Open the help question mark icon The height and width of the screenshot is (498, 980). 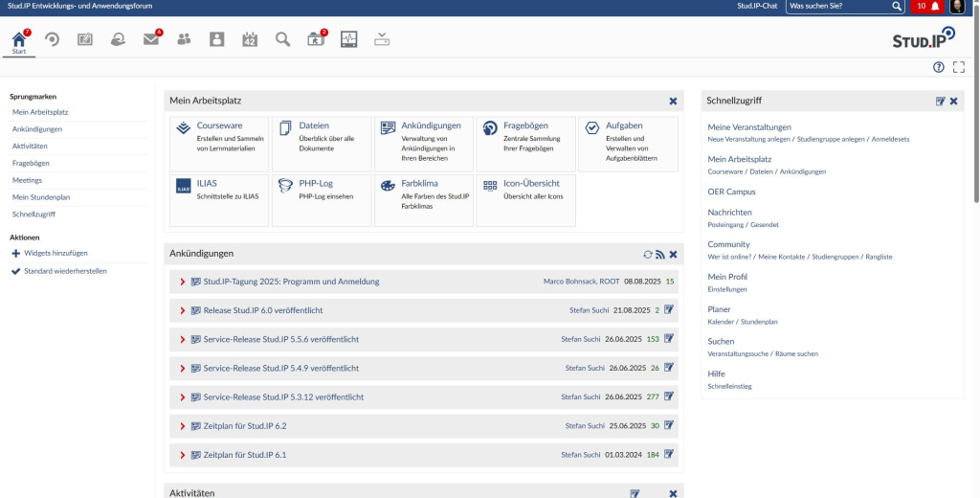(x=938, y=68)
